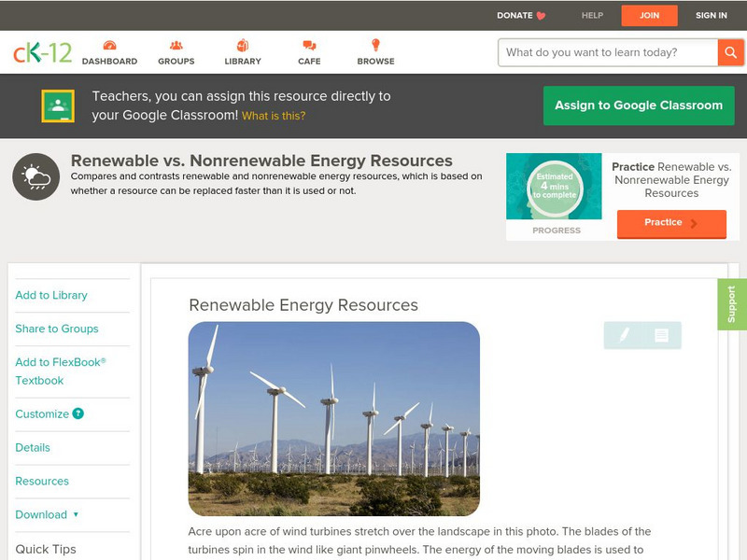Click the estimated 4 mins progress circle
Image resolution: width=747 pixels, height=560 pixels.
tap(556, 187)
